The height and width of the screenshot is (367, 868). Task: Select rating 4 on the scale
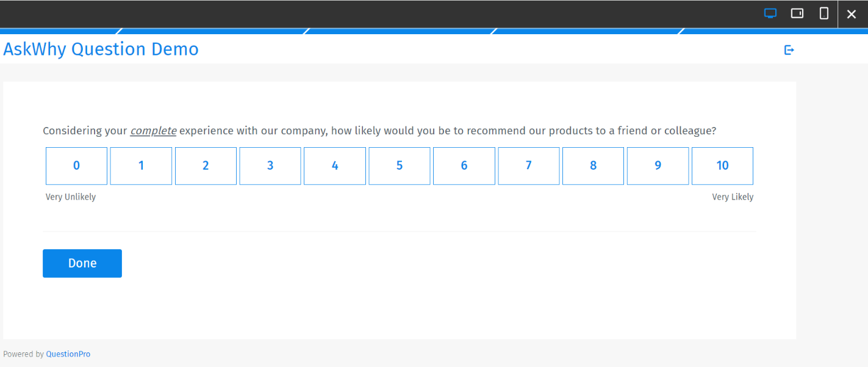point(335,165)
